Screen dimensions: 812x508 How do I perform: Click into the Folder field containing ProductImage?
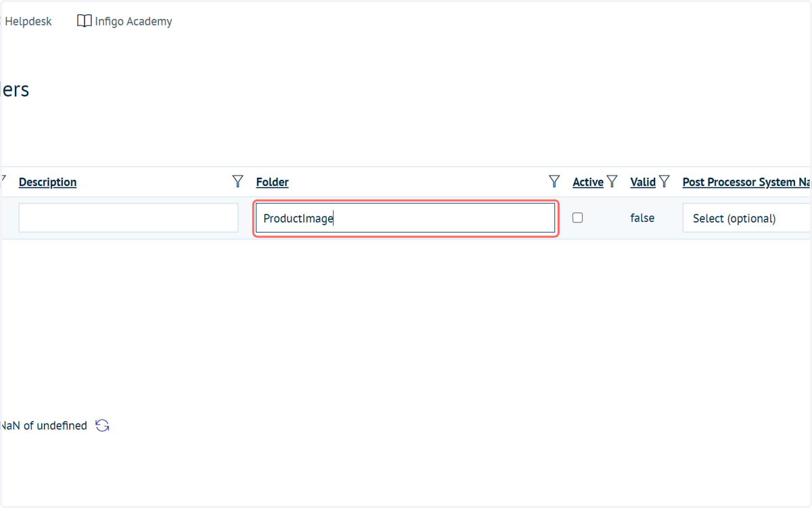point(405,218)
